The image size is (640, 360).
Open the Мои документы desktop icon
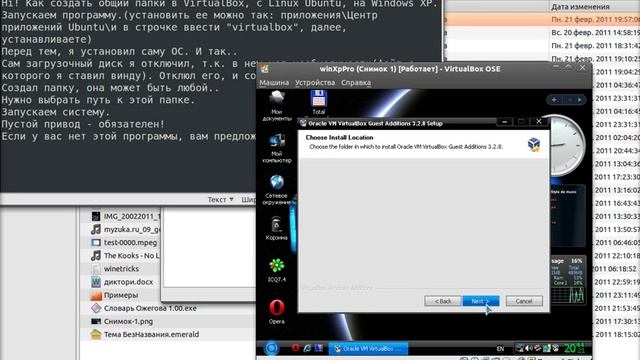[x=276, y=105]
